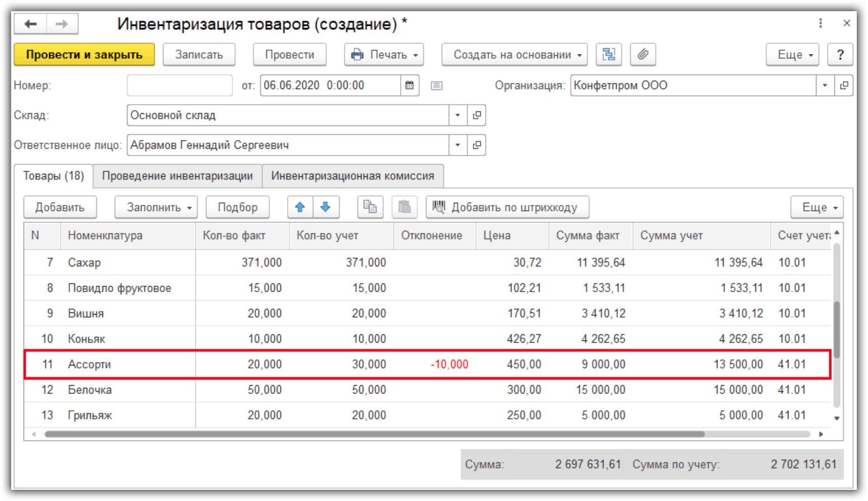Click the Кол-во учет column header
Screen dimensions: 868x501
coord(341,236)
